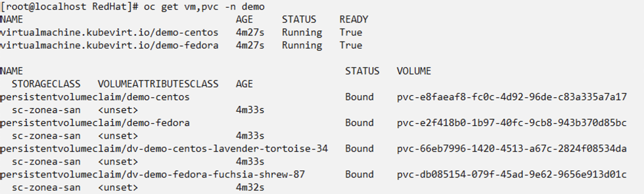Click volume pvc-e8faeaf8-fc0c-4d92-96de-c83a335a7a17
Screen dimensions: 644x194
(512, 97)
